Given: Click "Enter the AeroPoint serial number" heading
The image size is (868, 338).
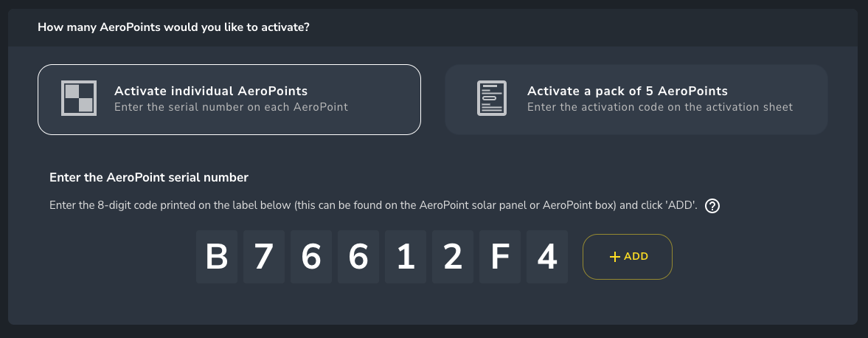Looking at the screenshot, I should tap(149, 177).
